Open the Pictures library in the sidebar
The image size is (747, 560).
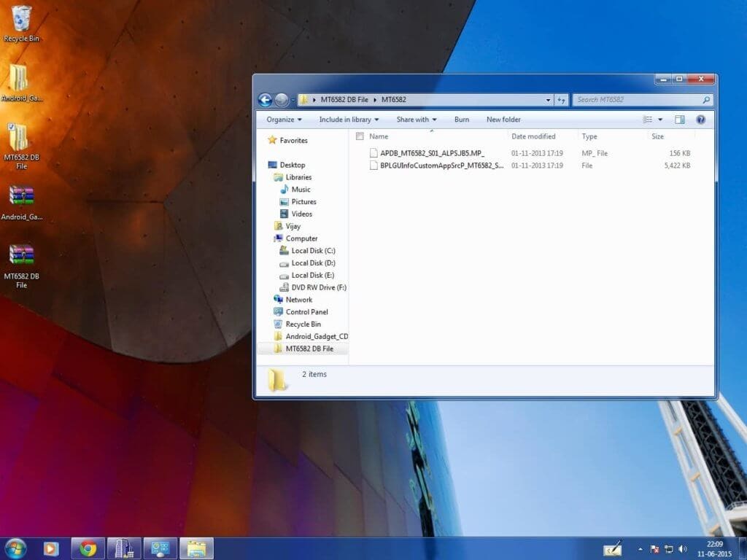point(298,202)
